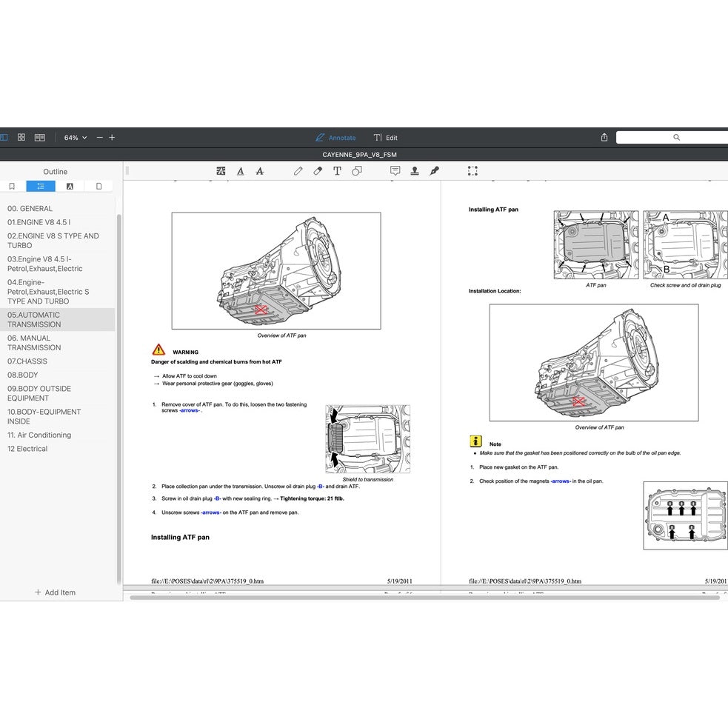Choose the signature pen tool
The width and height of the screenshot is (728, 728).
click(x=434, y=171)
